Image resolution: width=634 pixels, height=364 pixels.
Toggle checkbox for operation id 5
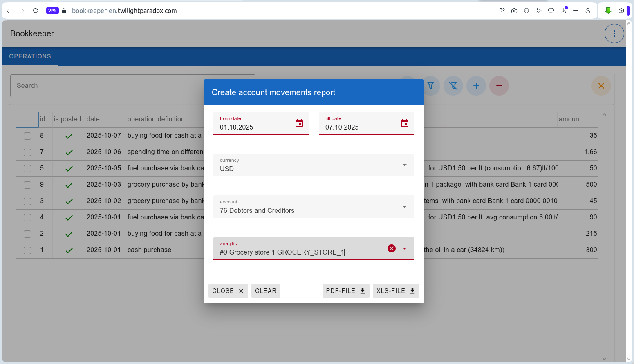tap(27, 169)
